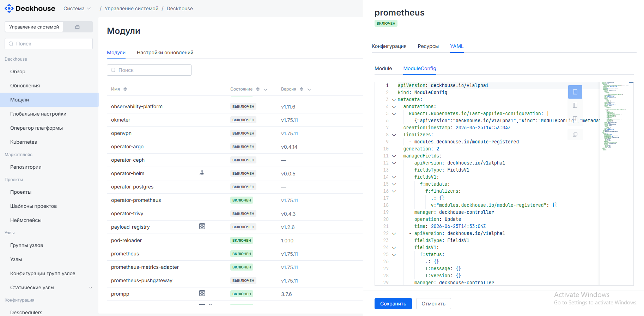Switch to Конфигурация tab in prometheus panel
The image size is (644, 316).
(389, 46)
